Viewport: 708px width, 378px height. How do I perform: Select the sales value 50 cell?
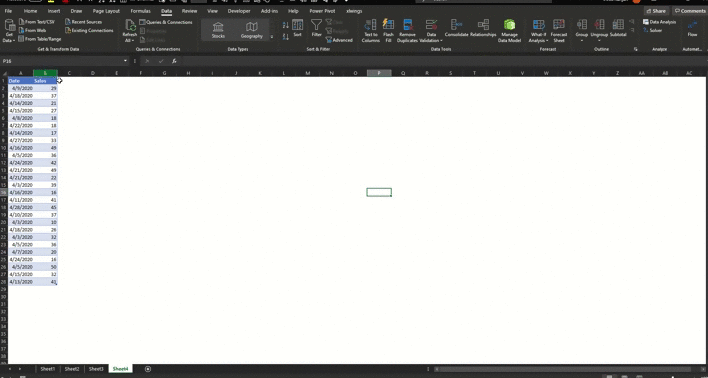coord(45,267)
